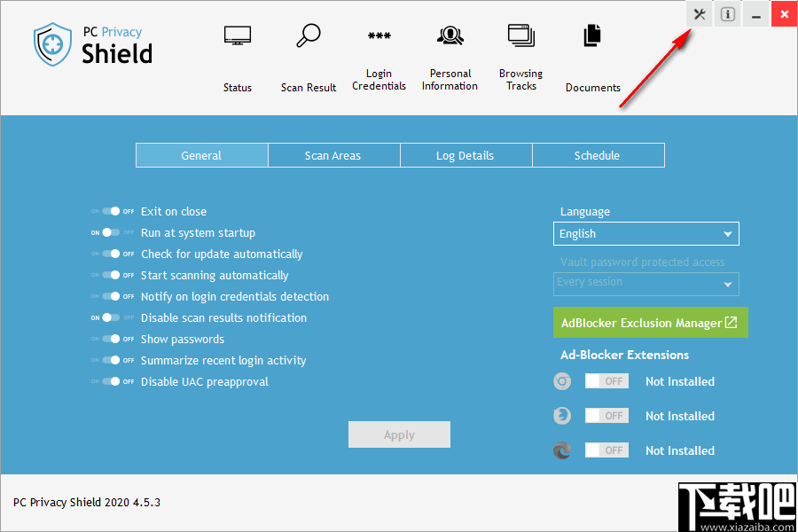Select the Scan Result icon
This screenshot has width=798, height=532.
point(308,53)
